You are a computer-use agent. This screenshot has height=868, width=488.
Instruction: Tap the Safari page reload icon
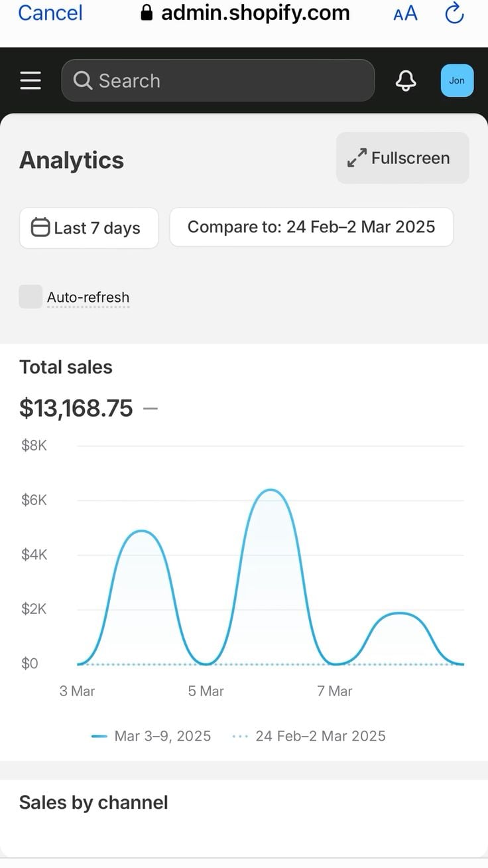point(454,13)
